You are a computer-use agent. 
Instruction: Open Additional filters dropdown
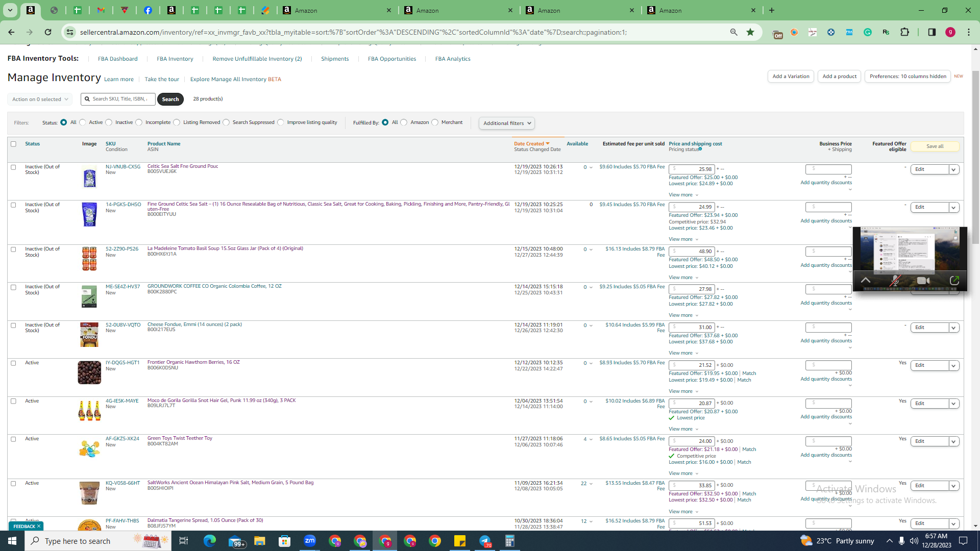(x=507, y=123)
